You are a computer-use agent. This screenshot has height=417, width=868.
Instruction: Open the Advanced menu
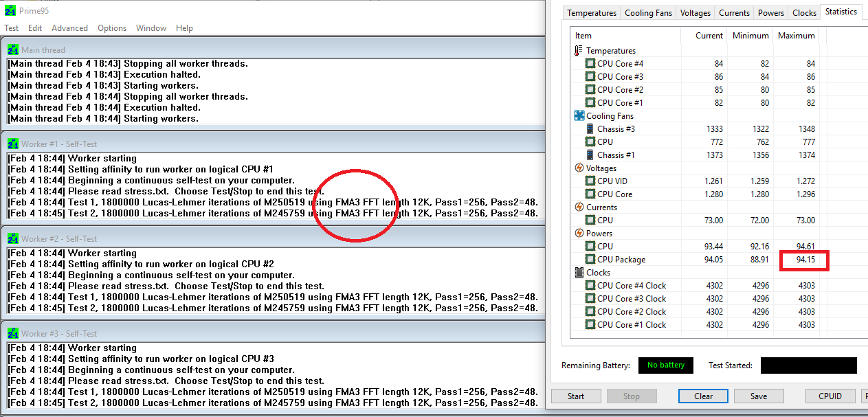coord(69,28)
